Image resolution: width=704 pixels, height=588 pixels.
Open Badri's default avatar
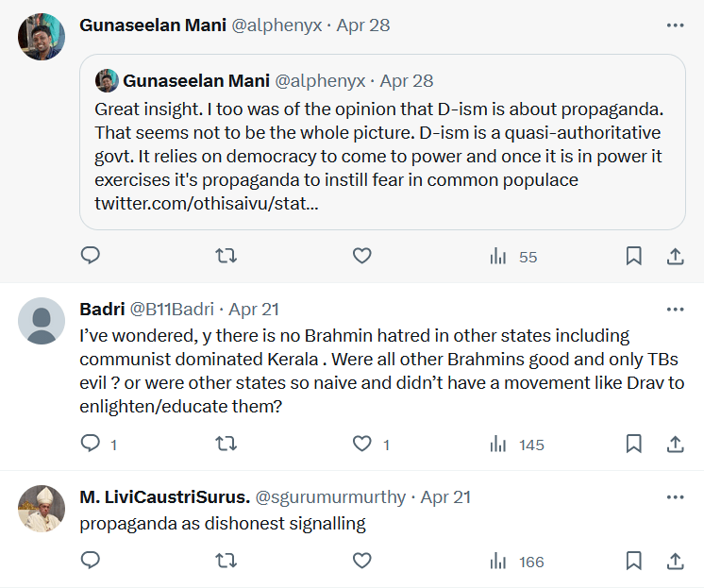click(42, 321)
